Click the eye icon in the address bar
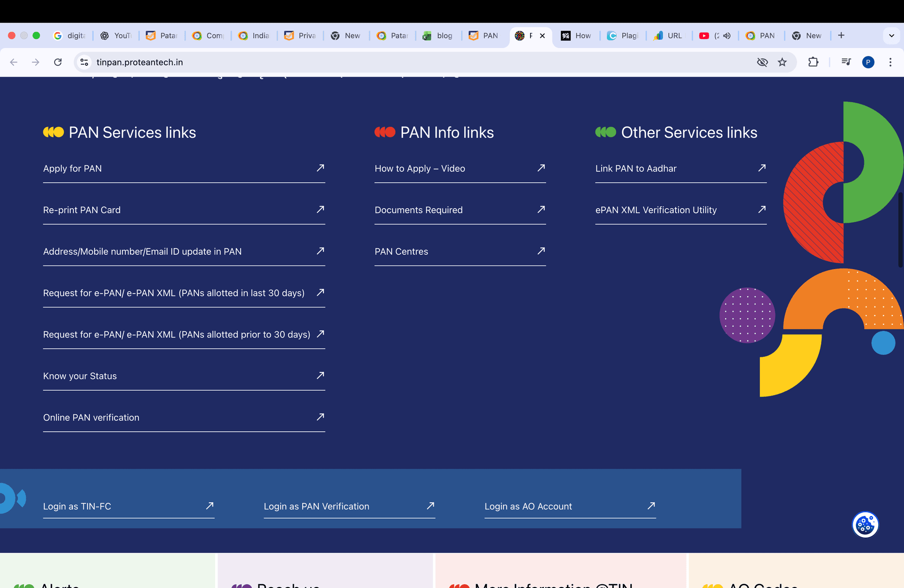The width and height of the screenshot is (904, 588). point(763,62)
